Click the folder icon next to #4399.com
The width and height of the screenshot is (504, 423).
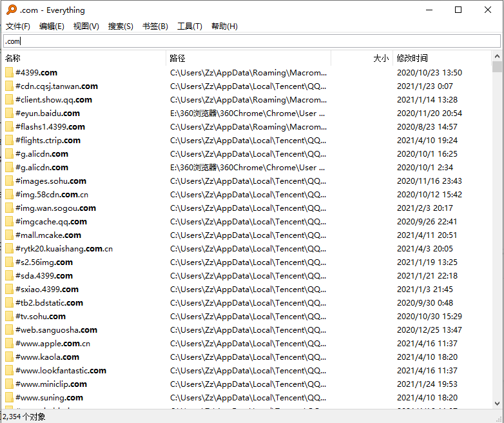[x=9, y=73]
